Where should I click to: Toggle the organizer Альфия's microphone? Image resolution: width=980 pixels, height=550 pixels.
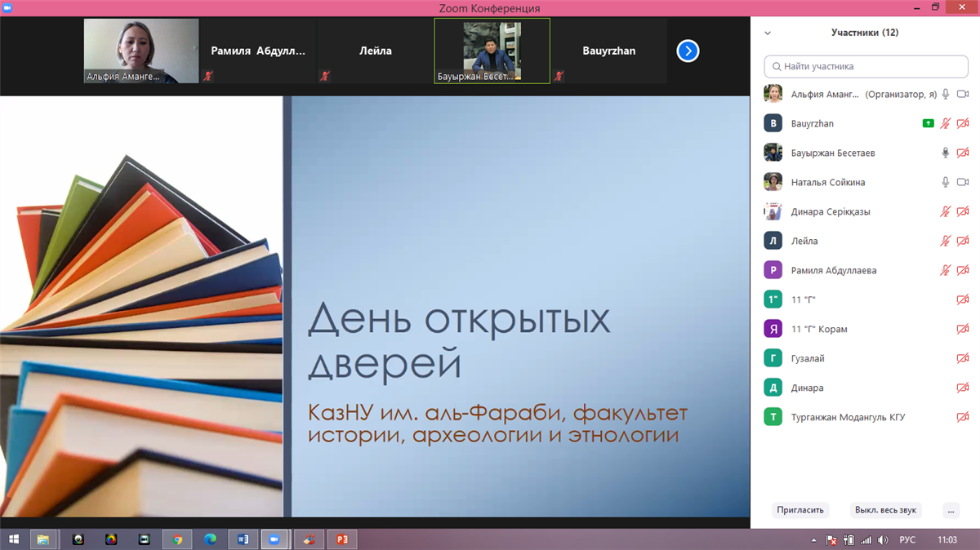pos(946,95)
